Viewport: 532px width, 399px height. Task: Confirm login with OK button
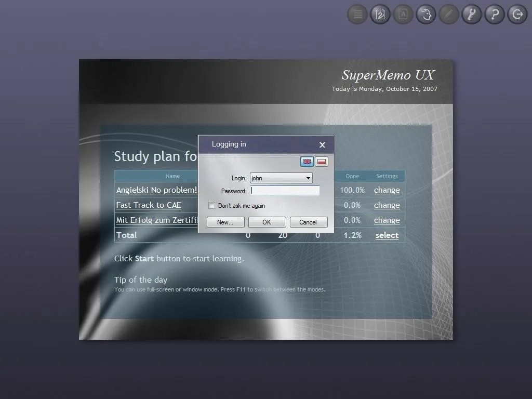click(x=267, y=222)
